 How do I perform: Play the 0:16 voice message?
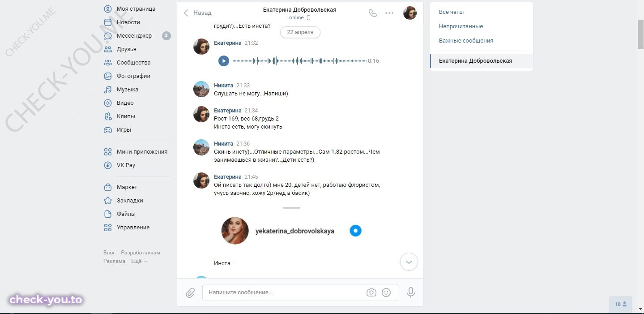click(224, 61)
